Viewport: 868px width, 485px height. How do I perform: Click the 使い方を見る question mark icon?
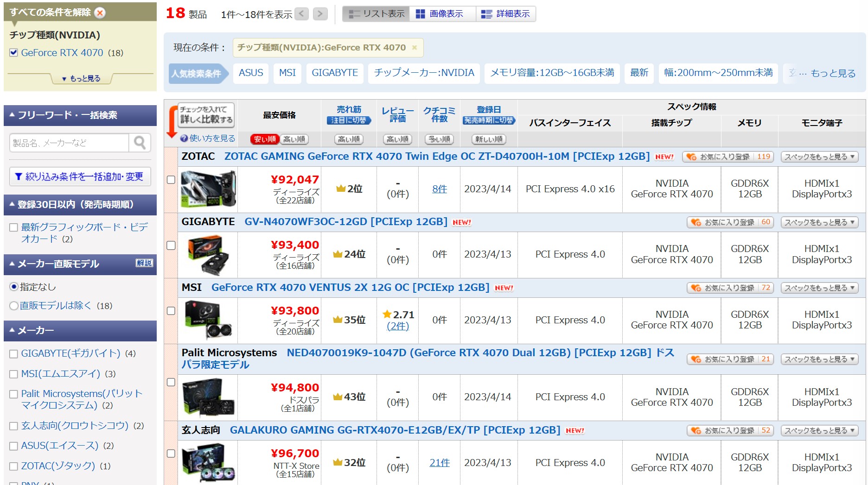(184, 138)
